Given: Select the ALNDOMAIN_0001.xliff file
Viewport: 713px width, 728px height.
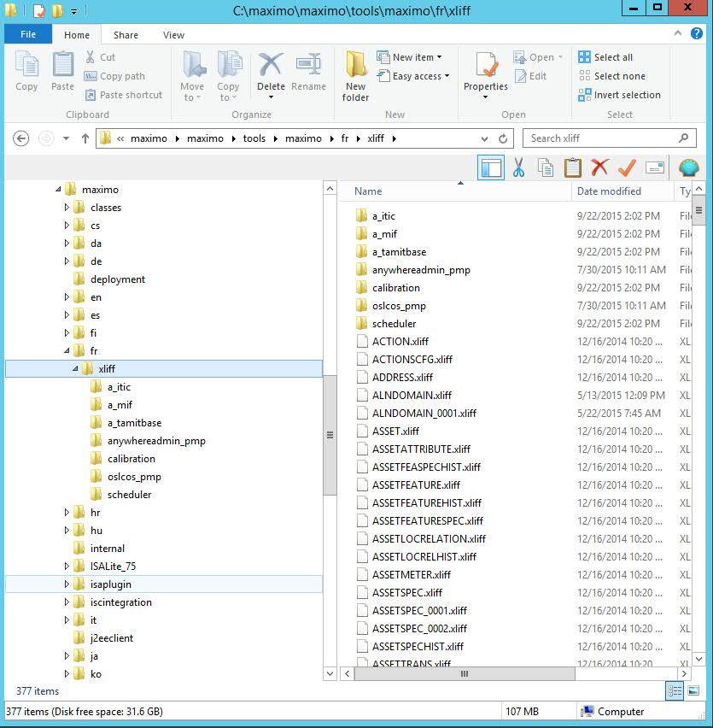Looking at the screenshot, I should (x=424, y=414).
